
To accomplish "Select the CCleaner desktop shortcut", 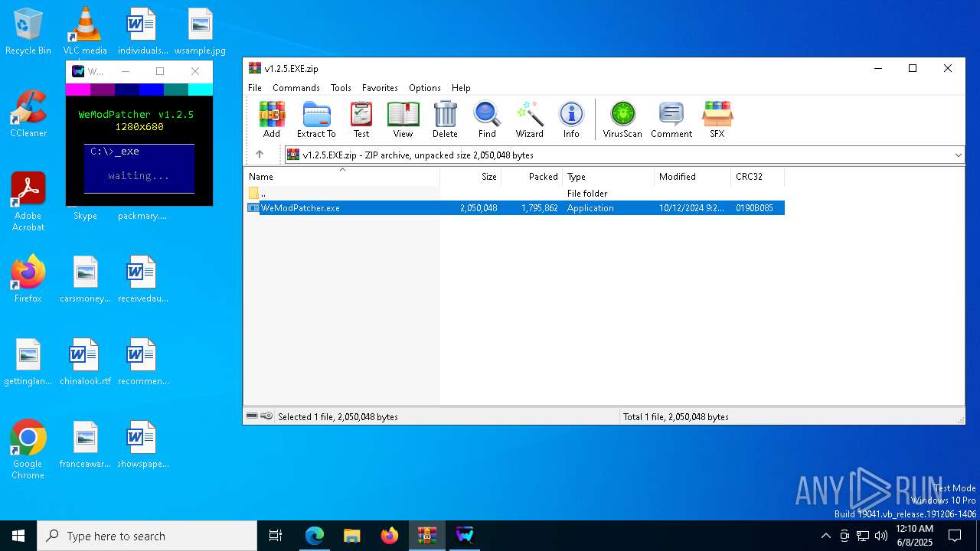I will 28,114.
